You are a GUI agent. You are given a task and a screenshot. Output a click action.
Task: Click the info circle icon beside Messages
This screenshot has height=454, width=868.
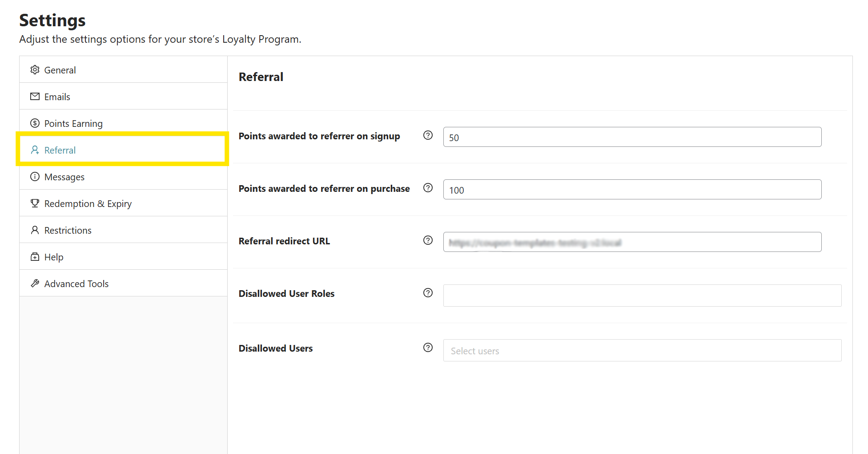(x=35, y=177)
